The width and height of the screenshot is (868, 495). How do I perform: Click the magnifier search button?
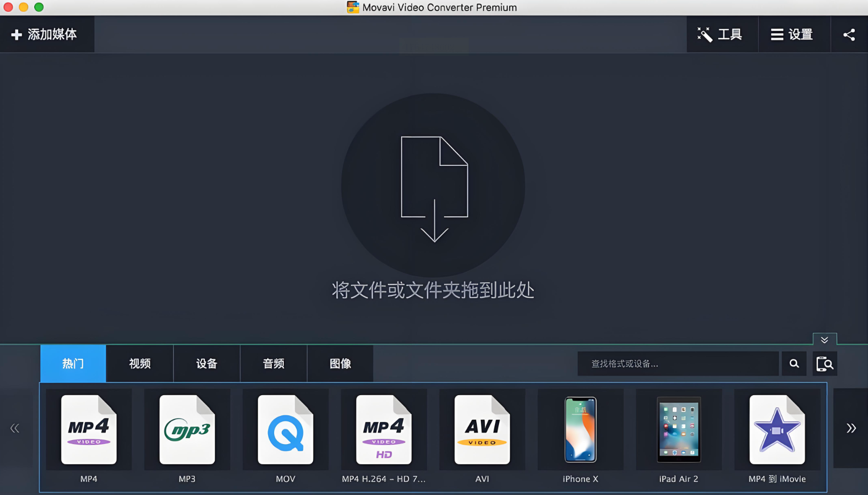pos(794,363)
